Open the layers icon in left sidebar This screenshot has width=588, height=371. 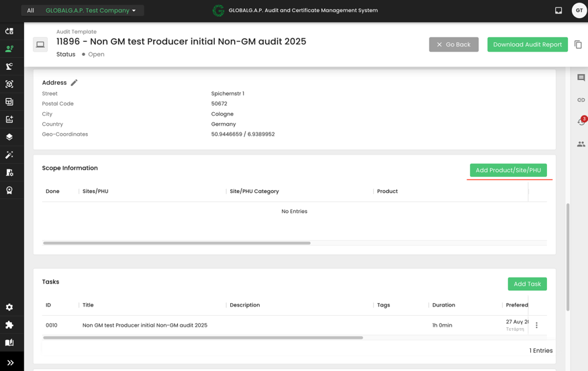9,137
